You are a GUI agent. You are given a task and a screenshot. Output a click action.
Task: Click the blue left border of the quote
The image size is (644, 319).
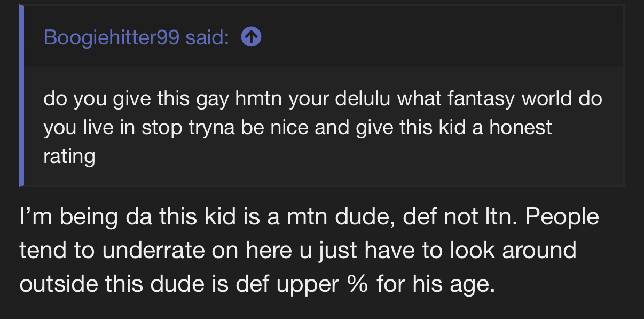[x=21, y=96]
